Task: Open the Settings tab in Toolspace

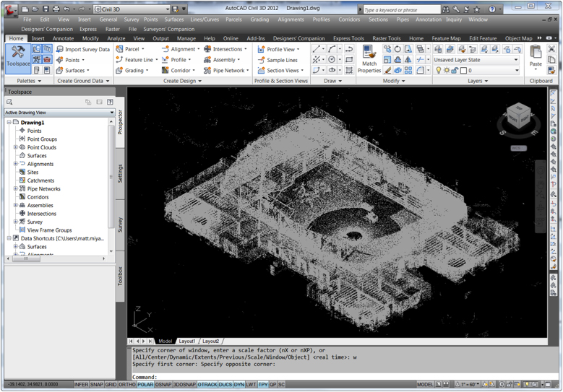Action: pos(120,173)
